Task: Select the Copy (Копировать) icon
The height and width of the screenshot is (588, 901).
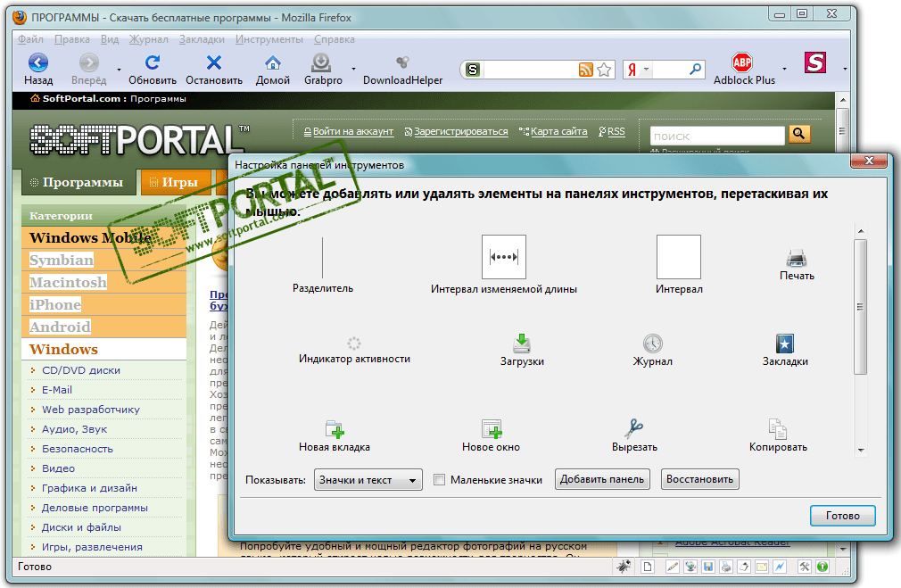Action: (778, 429)
